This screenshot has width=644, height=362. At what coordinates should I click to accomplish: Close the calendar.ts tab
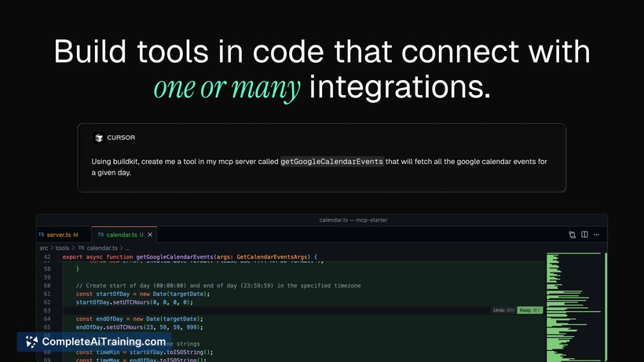pyautogui.click(x=150, y=235)
